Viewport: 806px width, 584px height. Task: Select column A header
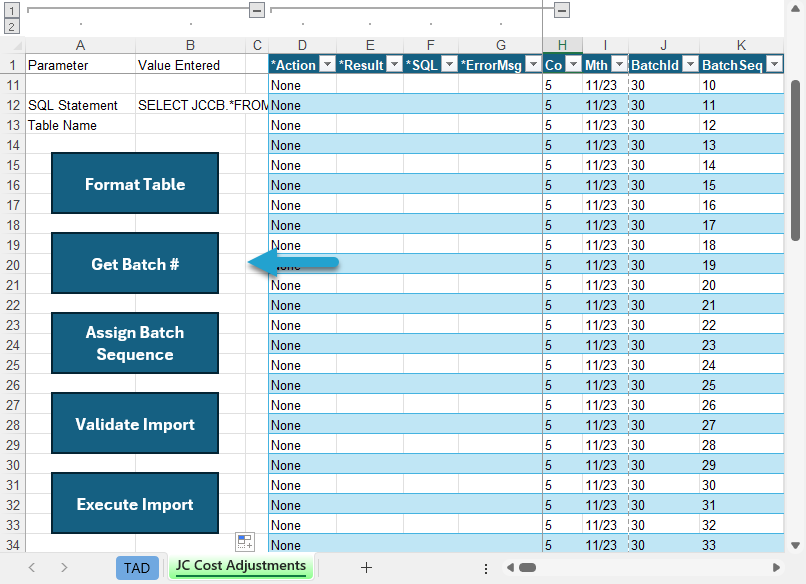coord(80,45)
